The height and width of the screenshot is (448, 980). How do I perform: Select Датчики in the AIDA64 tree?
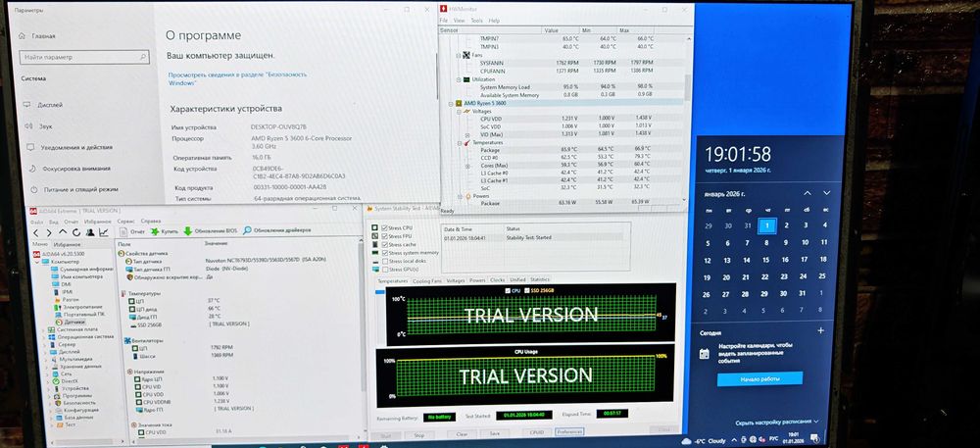pyautogui.click(x=70, y=322)
